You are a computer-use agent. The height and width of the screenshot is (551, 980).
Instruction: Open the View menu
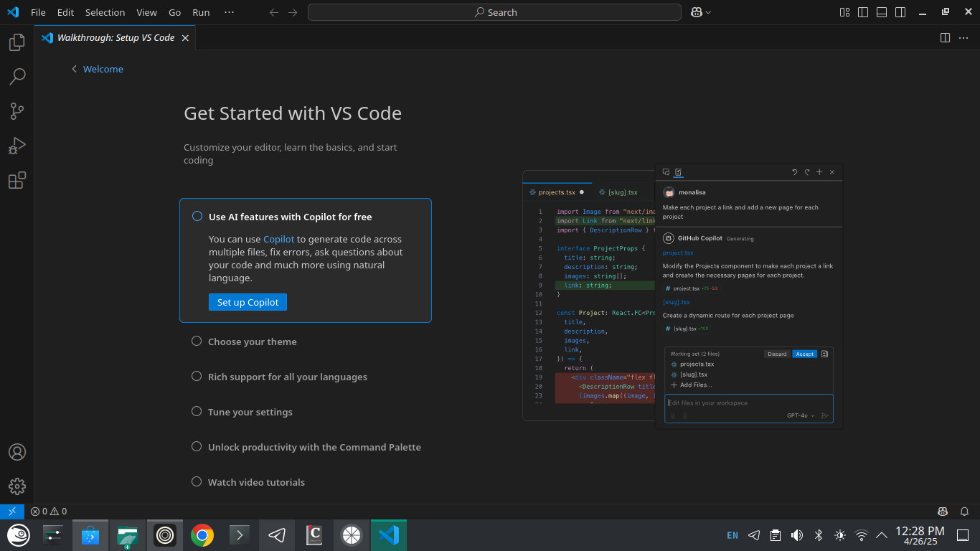(146, 12)
